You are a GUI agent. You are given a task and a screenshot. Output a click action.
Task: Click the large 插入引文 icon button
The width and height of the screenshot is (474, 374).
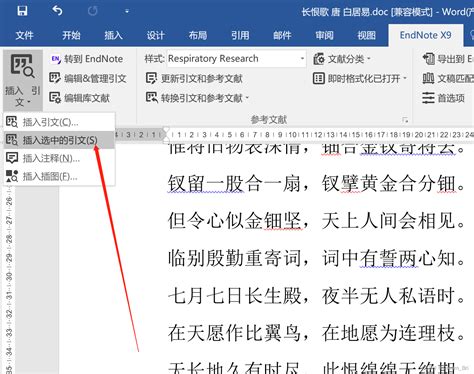pos(22,66)
